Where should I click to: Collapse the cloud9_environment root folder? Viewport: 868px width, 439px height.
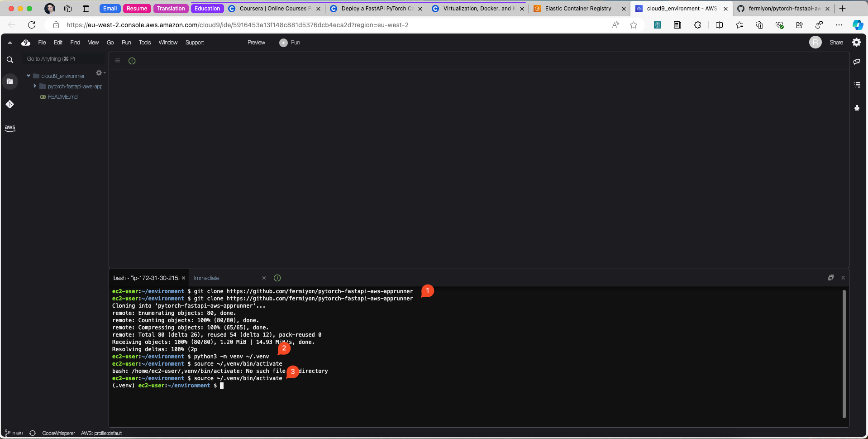29,76
